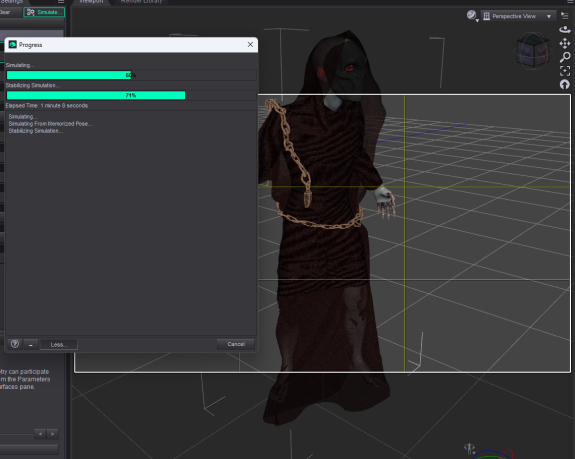Click the frame selection icon

pos(565,71)
